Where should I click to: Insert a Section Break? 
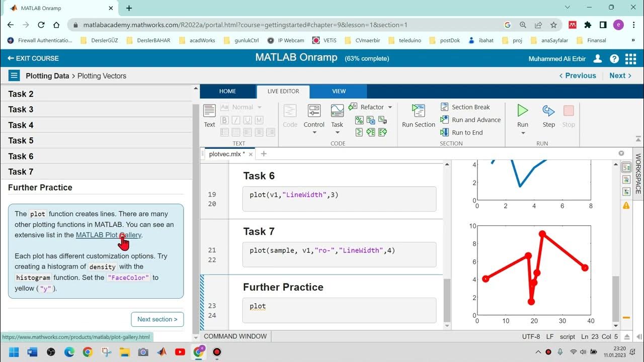(465, 107)
